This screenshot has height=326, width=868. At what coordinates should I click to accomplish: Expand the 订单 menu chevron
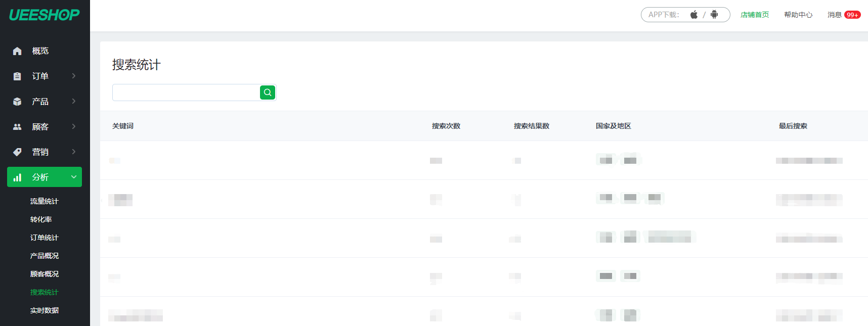(x=74, y=76)
